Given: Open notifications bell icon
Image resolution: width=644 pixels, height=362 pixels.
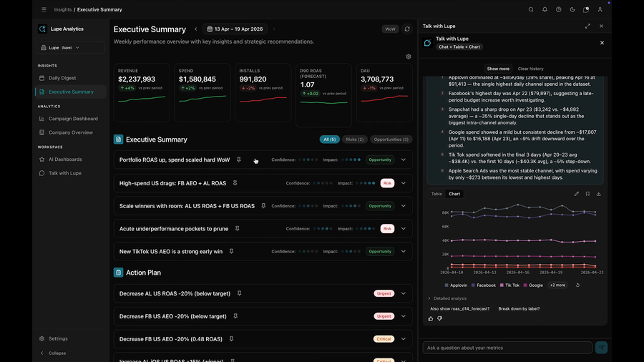Looking at the screenshot, I should [x=545, y=9].
